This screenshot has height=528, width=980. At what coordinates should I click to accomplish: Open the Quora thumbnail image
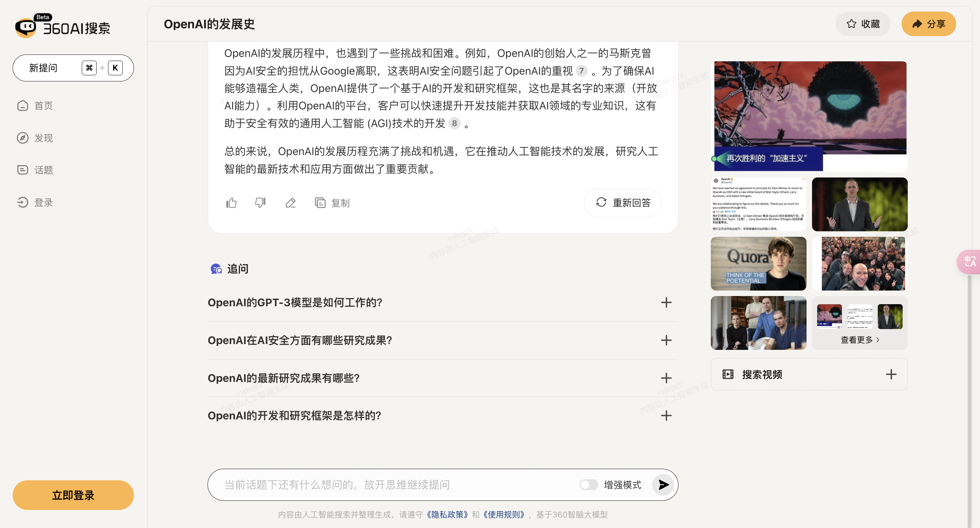(x=759, y=264)
